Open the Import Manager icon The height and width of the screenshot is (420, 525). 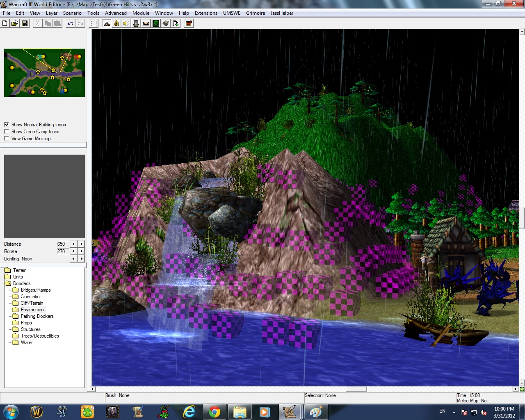pyautogui.click(x=176, y=23)
